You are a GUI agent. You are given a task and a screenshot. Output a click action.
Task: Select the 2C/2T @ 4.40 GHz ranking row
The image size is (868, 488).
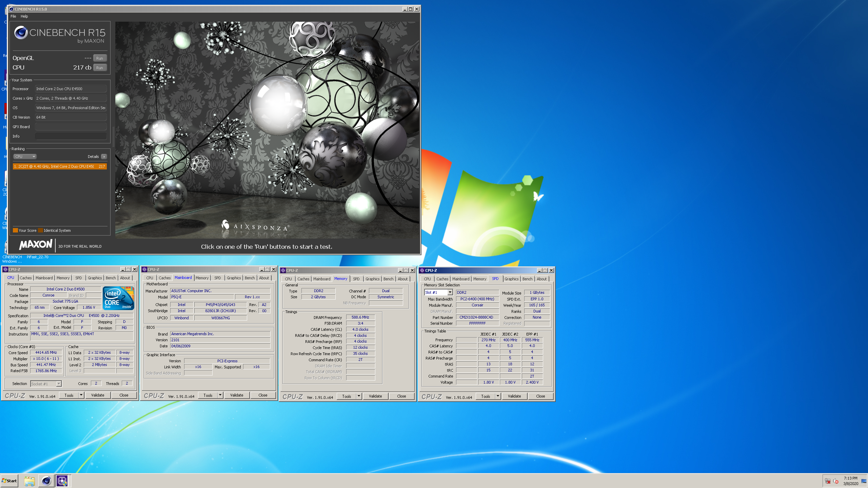(60, 166)
